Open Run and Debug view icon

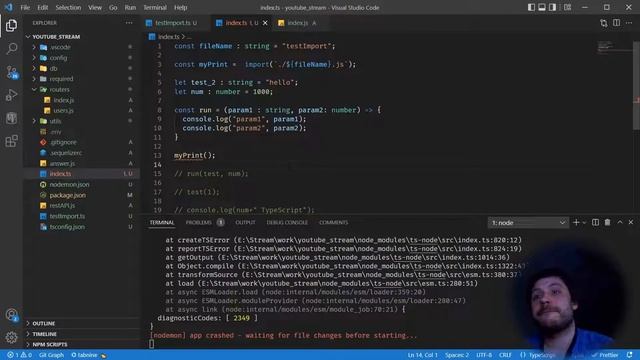pos(11,95)
